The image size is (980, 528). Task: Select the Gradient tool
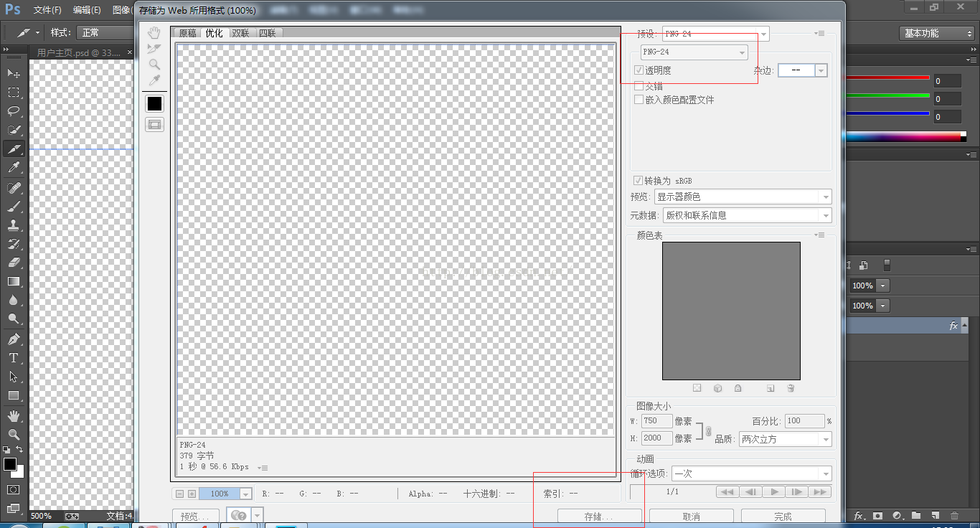14,281
